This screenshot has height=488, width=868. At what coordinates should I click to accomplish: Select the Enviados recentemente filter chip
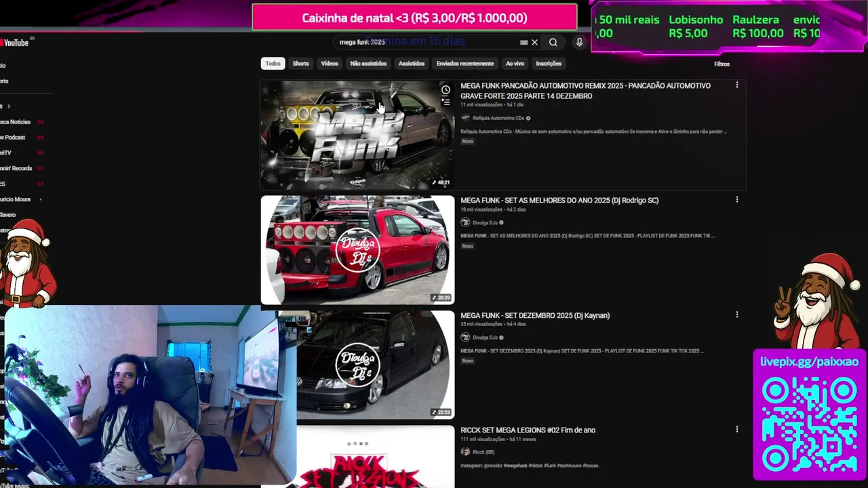[465, 64]
